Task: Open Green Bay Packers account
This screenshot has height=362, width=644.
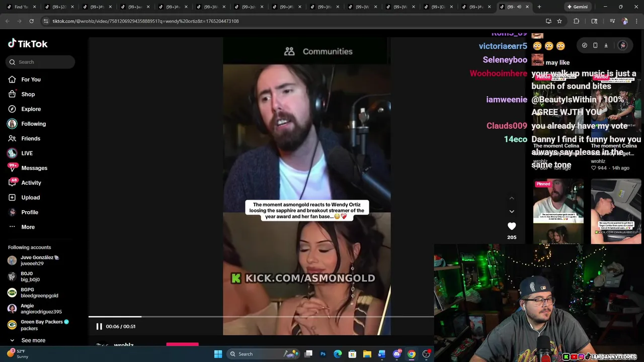Action: coord(38,325)
